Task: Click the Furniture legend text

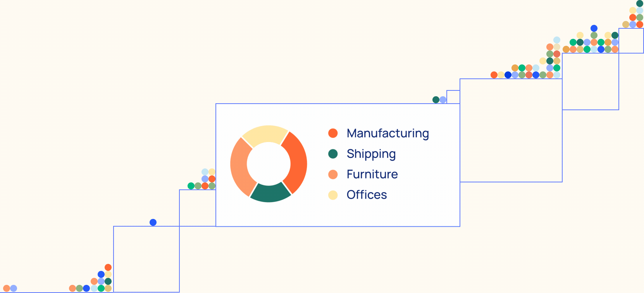Action: point(372,174)
